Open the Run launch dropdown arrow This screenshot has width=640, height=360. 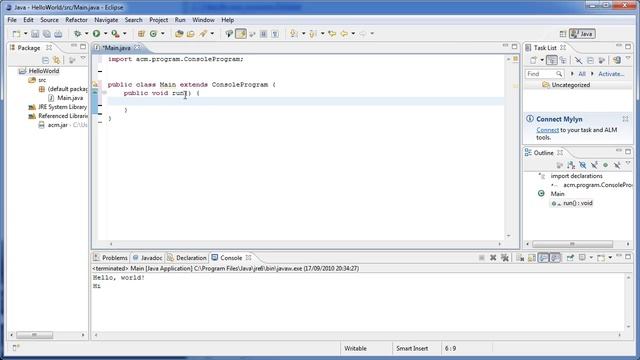[x=105, y=34]
